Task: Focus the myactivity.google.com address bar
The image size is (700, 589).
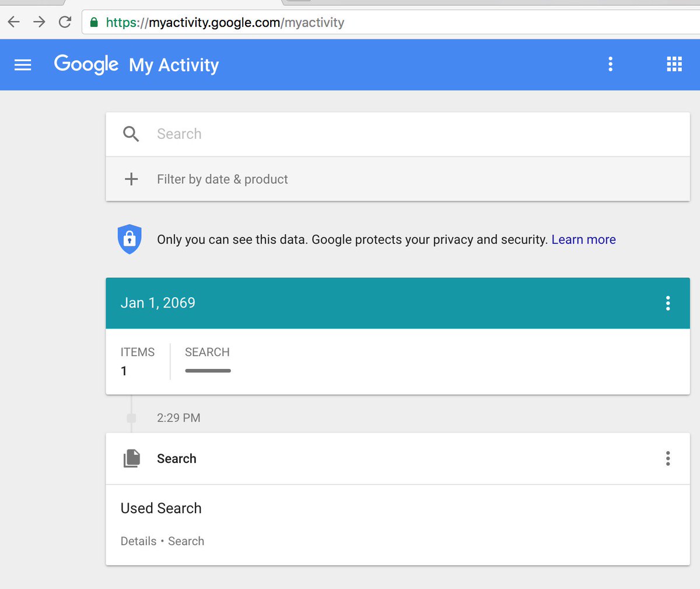Action: click(x=391, y=22)
